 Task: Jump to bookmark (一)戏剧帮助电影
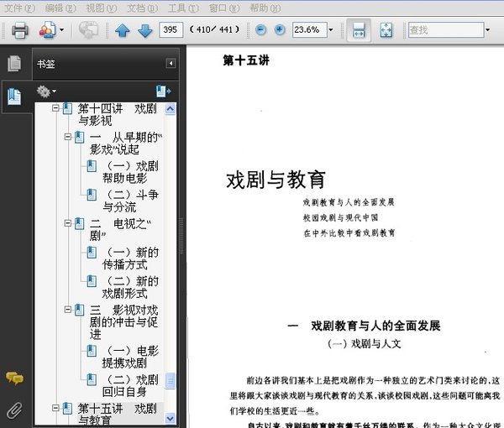pos(130,172)
